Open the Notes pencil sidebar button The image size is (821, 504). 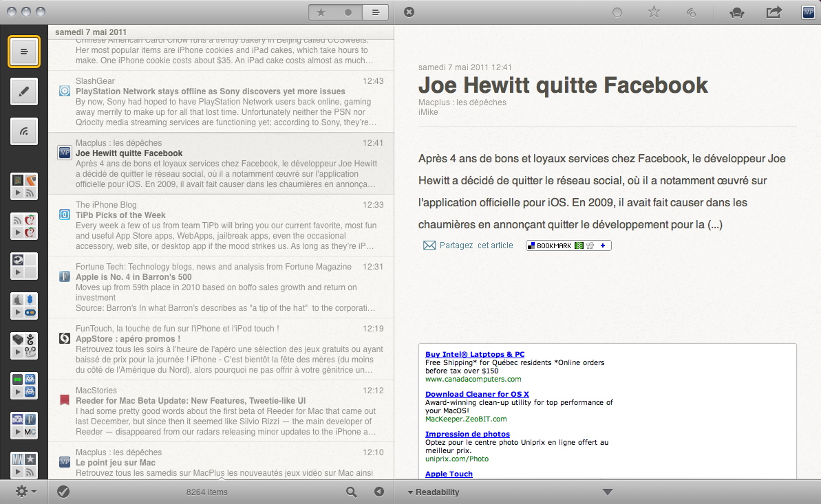click(x=24, y=91)
